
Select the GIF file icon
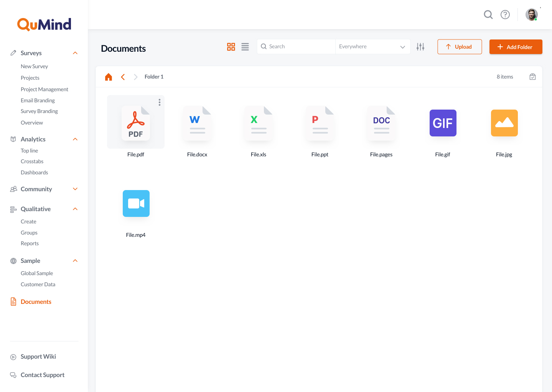(443, 123)
